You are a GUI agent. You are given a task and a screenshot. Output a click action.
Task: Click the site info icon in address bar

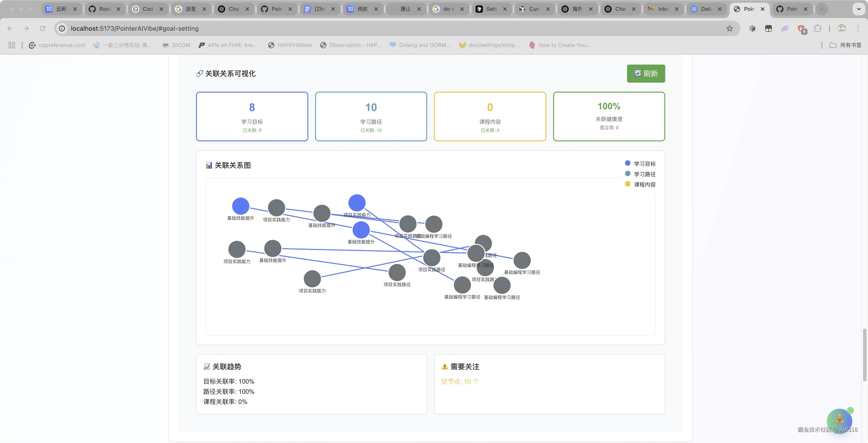point(62,29)
